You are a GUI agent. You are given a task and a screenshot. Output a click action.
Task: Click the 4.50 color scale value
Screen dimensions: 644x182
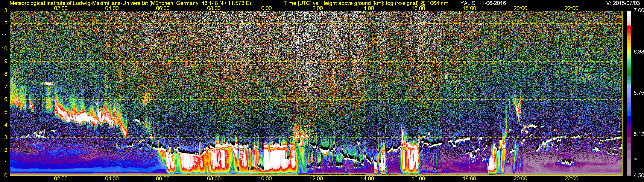pyautogui.click(x=639, y=176)
